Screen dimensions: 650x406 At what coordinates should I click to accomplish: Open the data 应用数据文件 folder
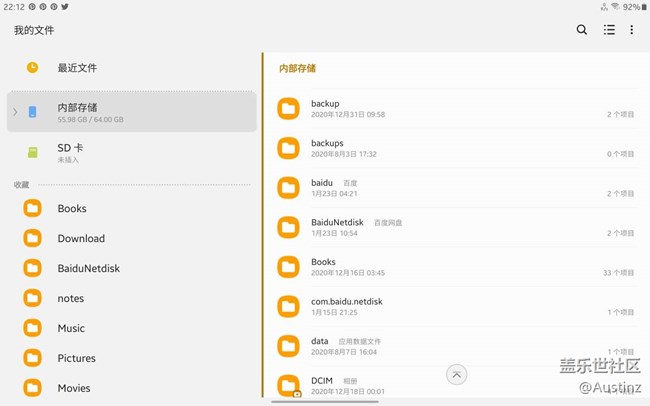pyautogui.click(x=320, y=345)
